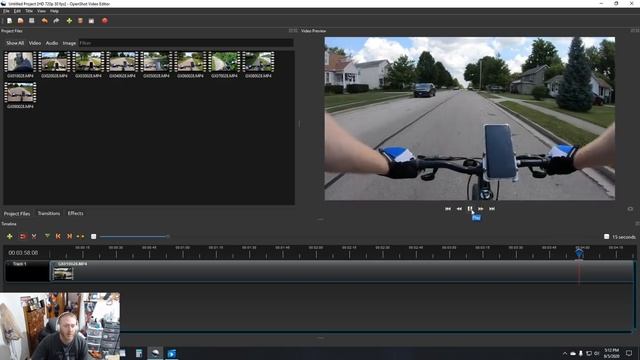Click the zoom-in button beside 15 seconds
This screenshot has height=360, width=640.
pyautogui.click(x=607, y=237)
